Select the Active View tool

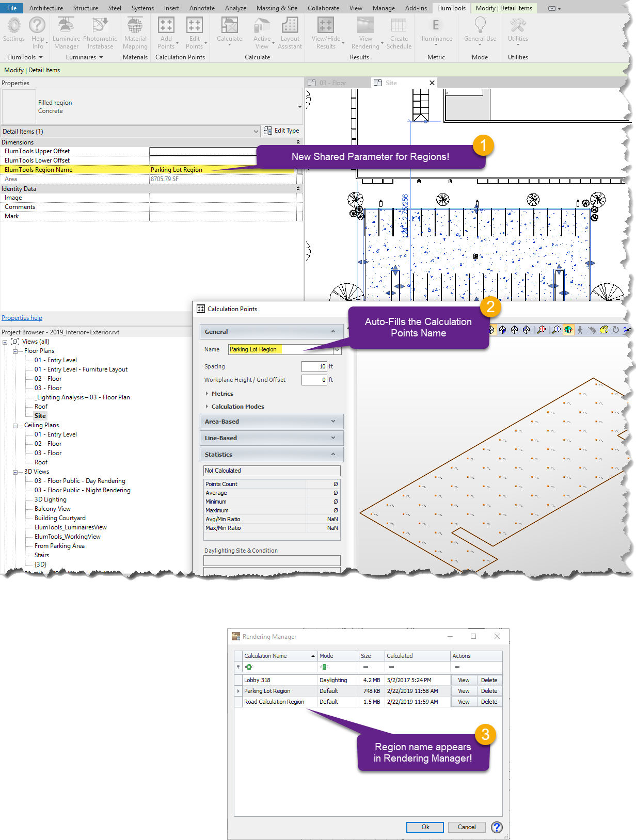pos(262,33)
